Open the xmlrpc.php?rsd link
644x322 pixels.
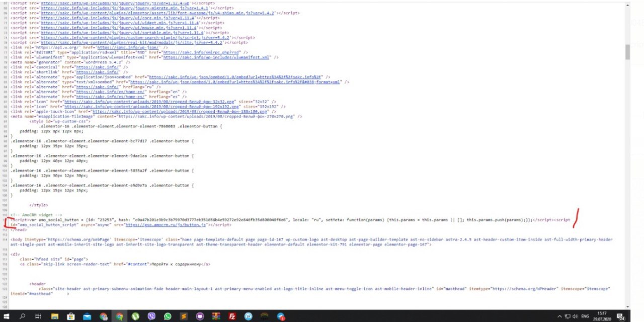tap(202, 52)
